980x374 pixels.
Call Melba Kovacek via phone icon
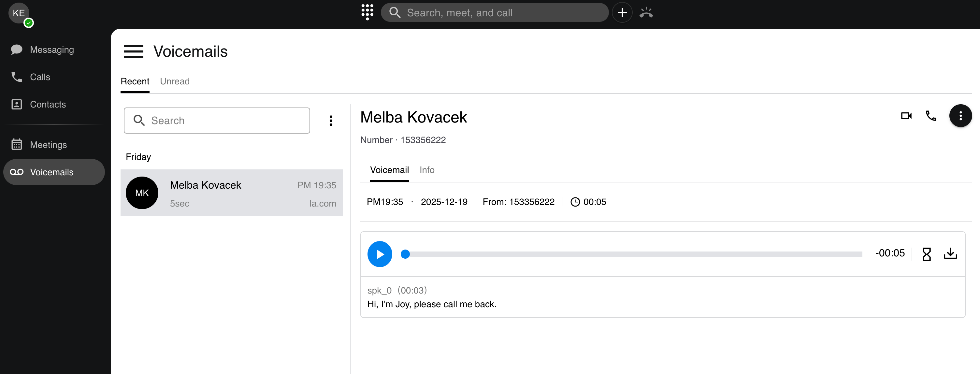click(930, 116)
